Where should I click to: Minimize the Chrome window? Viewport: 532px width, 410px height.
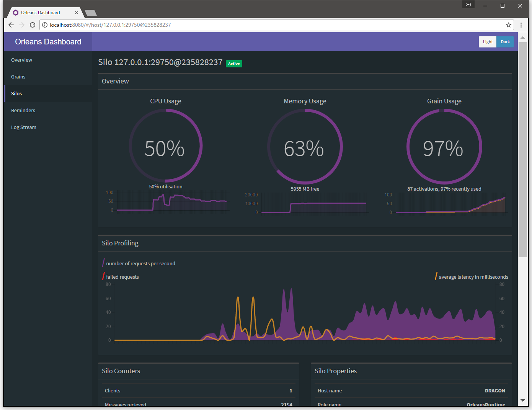(485, 6)
